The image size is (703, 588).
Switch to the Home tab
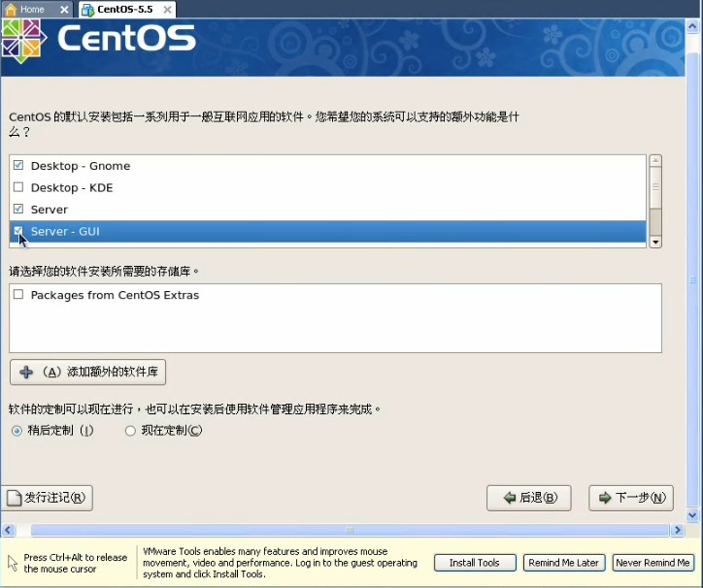pyautogui.click(x=38, y=10)
